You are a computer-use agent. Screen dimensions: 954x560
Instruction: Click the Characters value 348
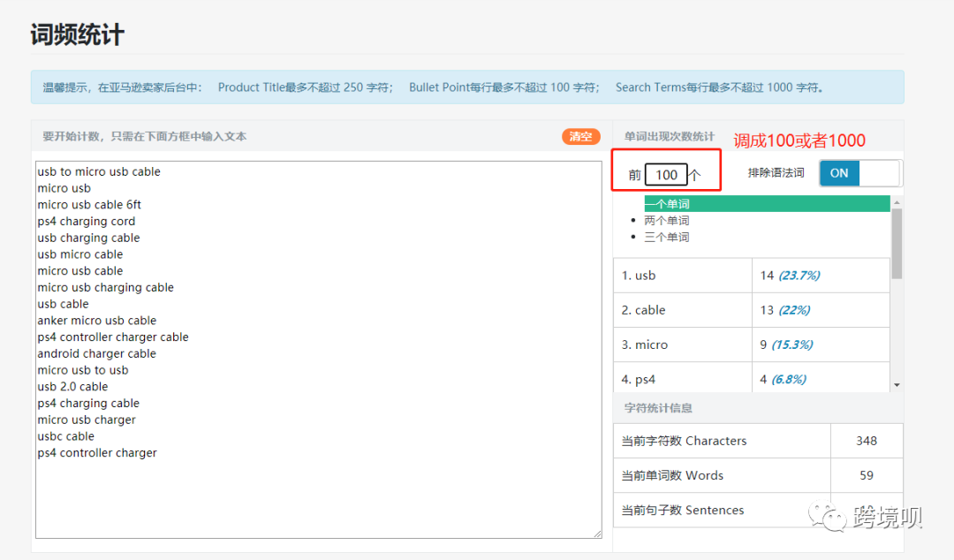tap(867, 441)
